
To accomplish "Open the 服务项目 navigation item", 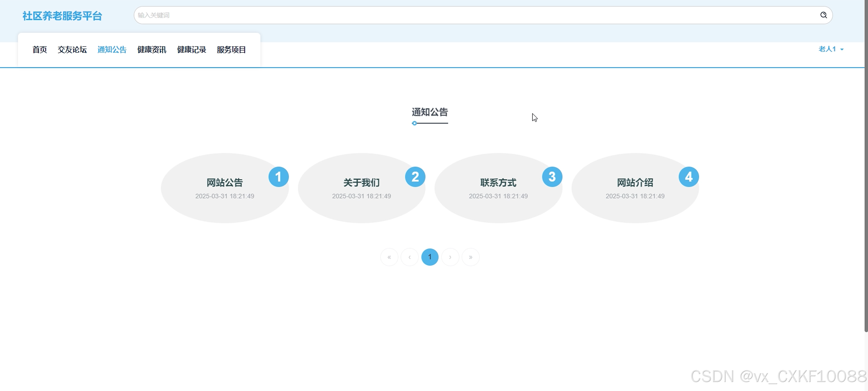I will [231, 50].
